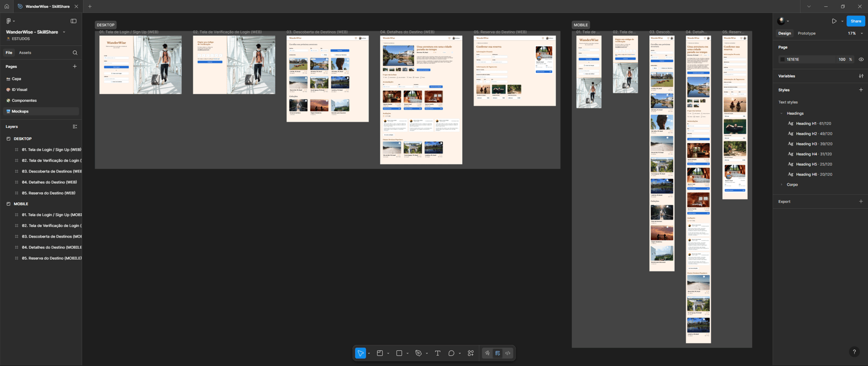Switch to the Design tab
This screenshot has height=366, width=868.
click(784, 33)
